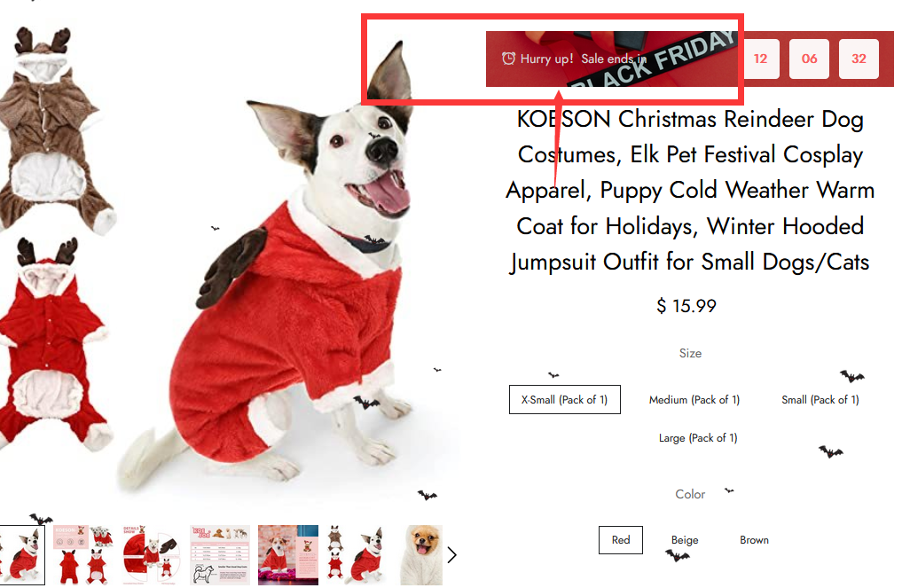
Task: Pick the Small (Pack of 1) size
Action: 820,399
